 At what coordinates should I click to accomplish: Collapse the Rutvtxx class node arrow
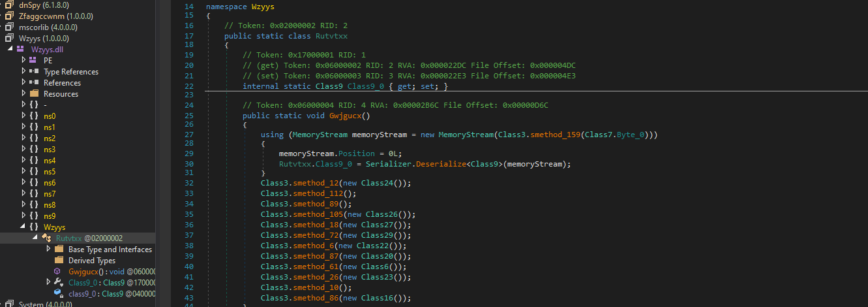36,238
